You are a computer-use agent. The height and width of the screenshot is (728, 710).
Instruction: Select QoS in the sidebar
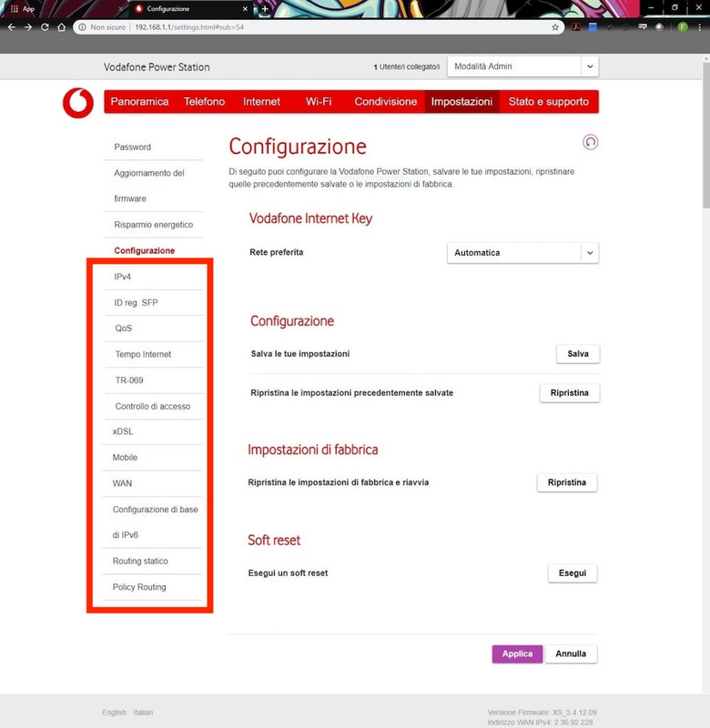pyautogui.click(x=124, y=329)
